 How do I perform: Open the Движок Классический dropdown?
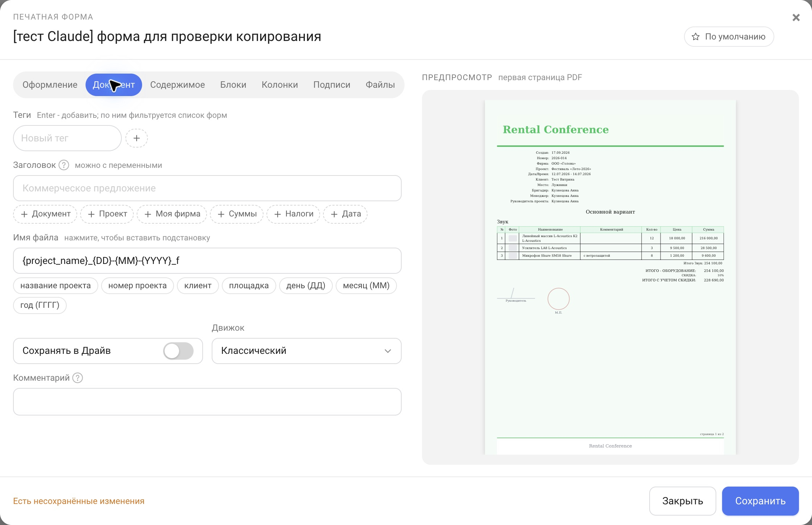click(306, 351)
